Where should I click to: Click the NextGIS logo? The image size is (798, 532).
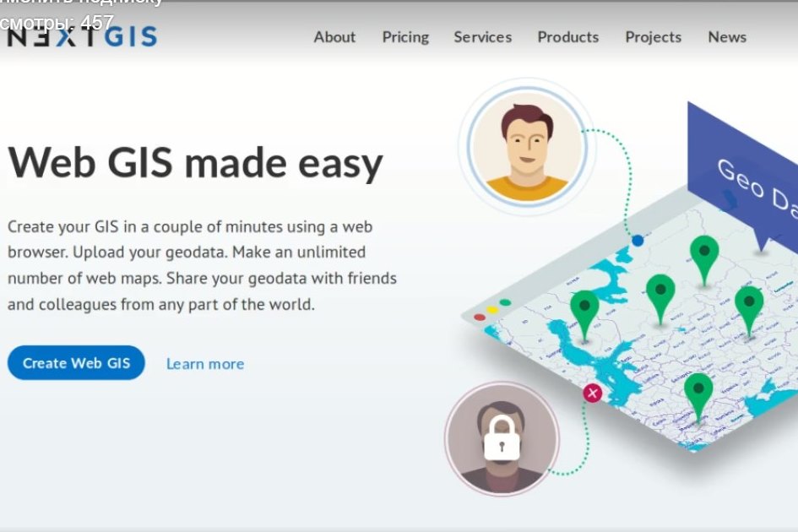(x=82, y=36)
